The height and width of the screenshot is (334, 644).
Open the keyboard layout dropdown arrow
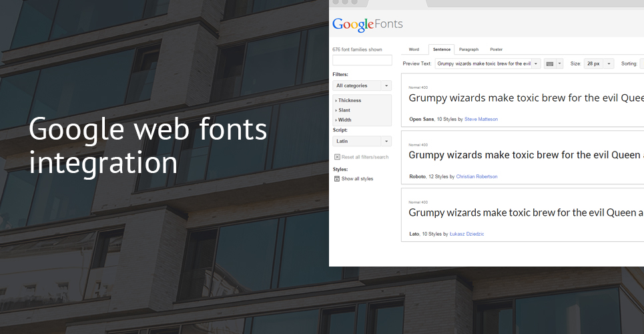(x=559, y=63)
